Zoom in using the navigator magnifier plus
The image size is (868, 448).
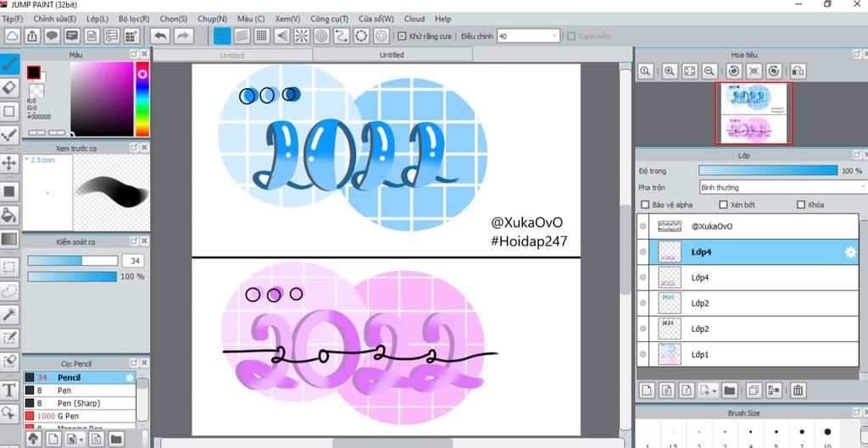(670, 71)
